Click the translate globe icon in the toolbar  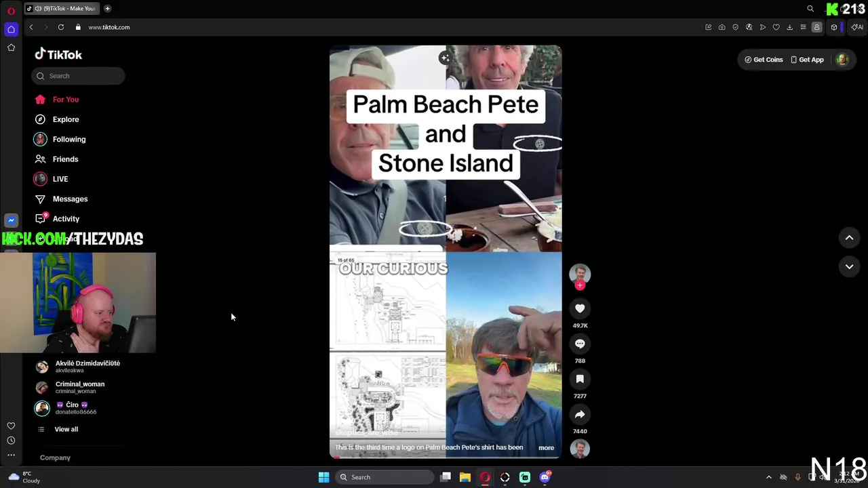pos(749,27)
